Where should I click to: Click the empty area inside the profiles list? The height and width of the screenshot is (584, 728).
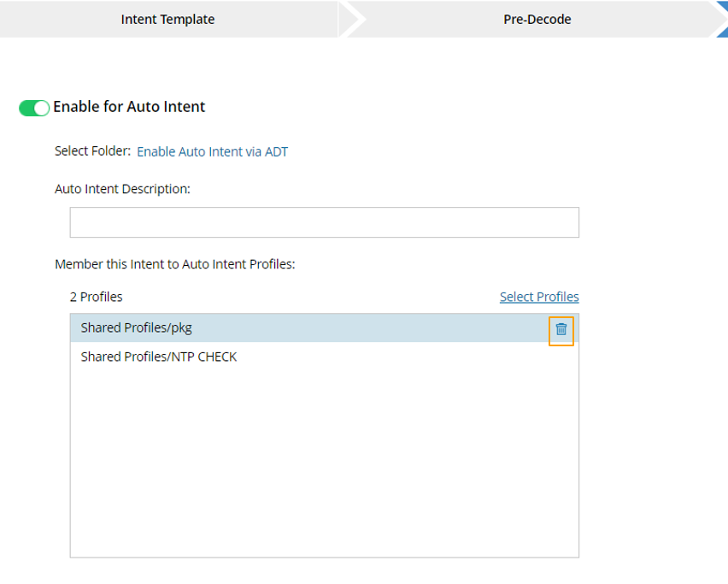[x=324, y=462]
